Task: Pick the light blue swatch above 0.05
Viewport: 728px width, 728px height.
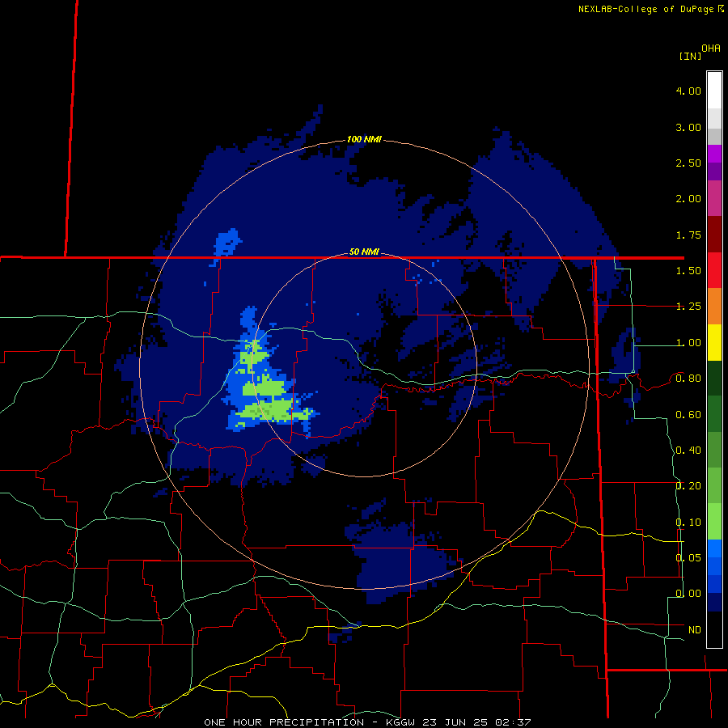Action: coord(714,548)
